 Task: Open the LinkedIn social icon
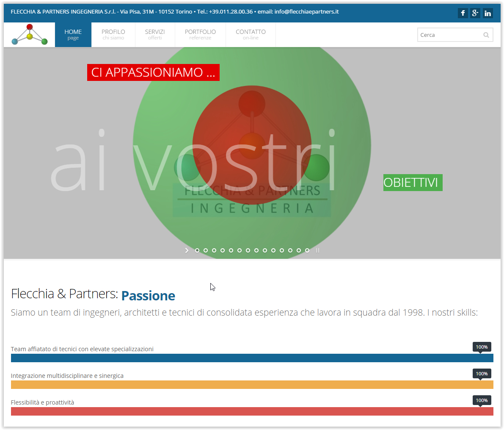(487, 13)
